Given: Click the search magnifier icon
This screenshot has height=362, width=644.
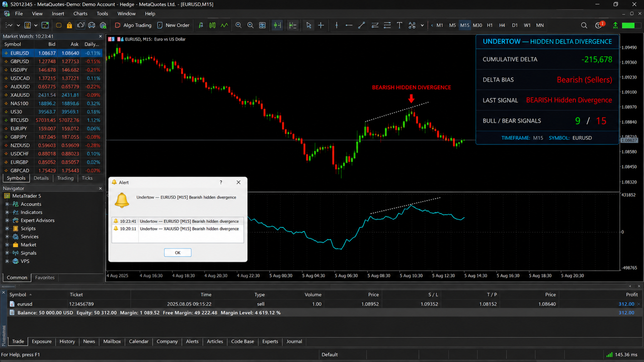Looking at the screenshot, I should pos(584,25).
